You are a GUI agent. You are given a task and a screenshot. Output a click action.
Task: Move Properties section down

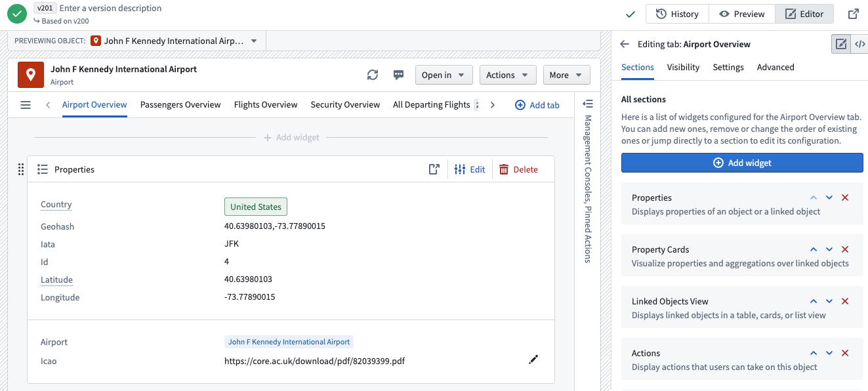(x=829, y=197)
